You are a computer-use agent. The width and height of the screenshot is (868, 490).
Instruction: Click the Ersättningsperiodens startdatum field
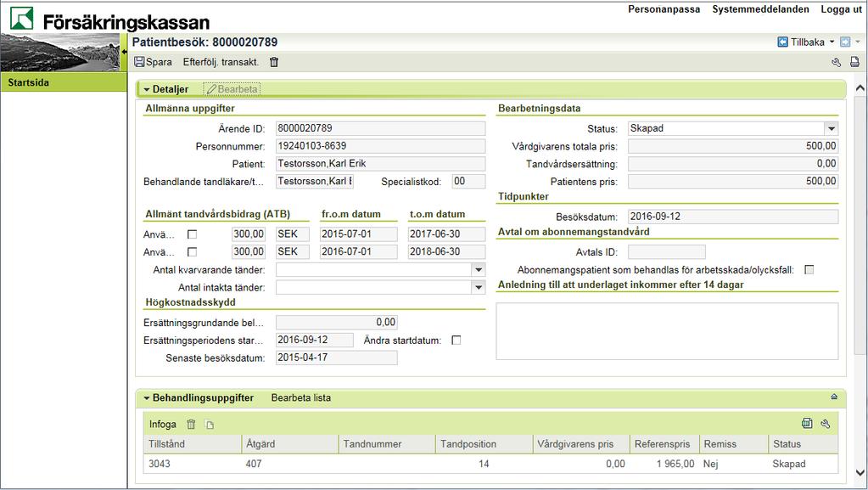point(315,341)
